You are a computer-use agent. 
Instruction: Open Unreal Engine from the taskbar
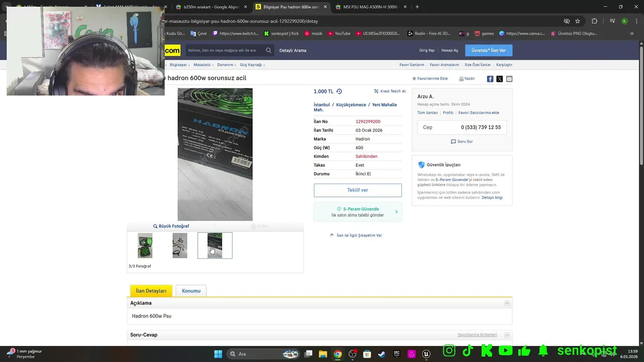tap(427, 354)
